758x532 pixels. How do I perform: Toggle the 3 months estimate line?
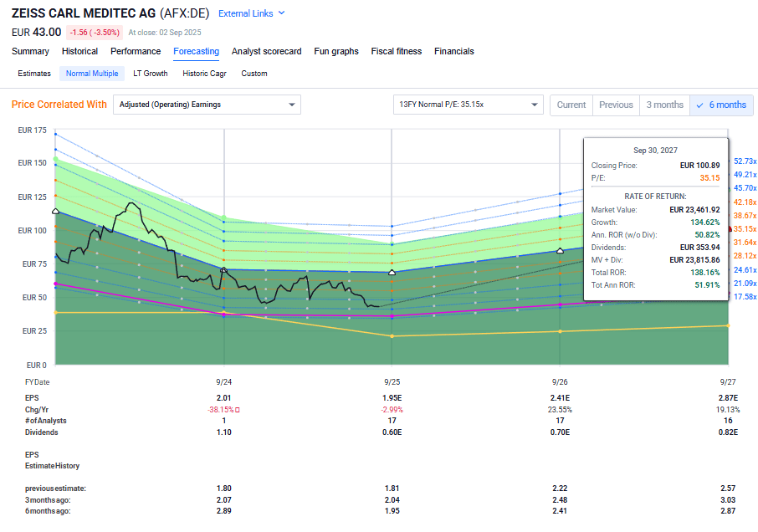point(664,105)
